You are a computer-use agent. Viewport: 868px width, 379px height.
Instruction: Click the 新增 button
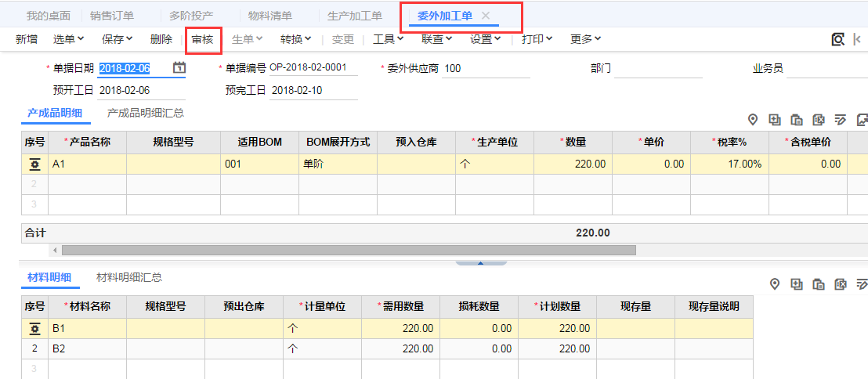(26, 39)
